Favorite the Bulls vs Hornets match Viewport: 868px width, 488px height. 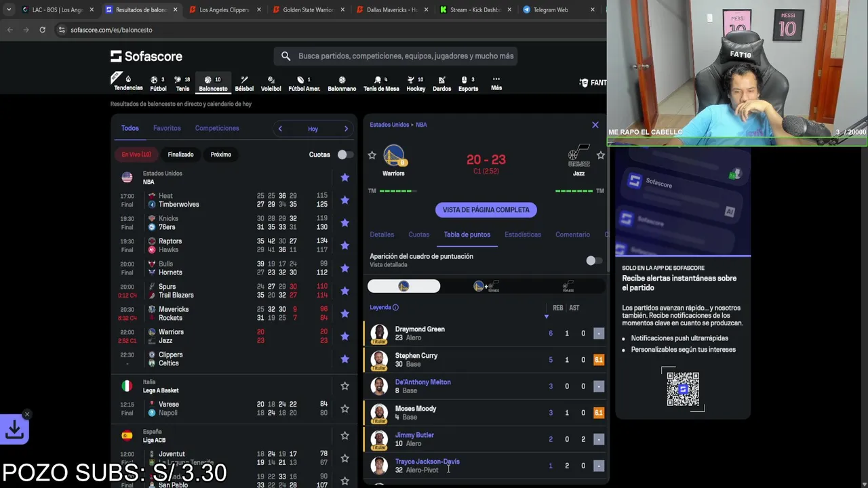(344, 268)
